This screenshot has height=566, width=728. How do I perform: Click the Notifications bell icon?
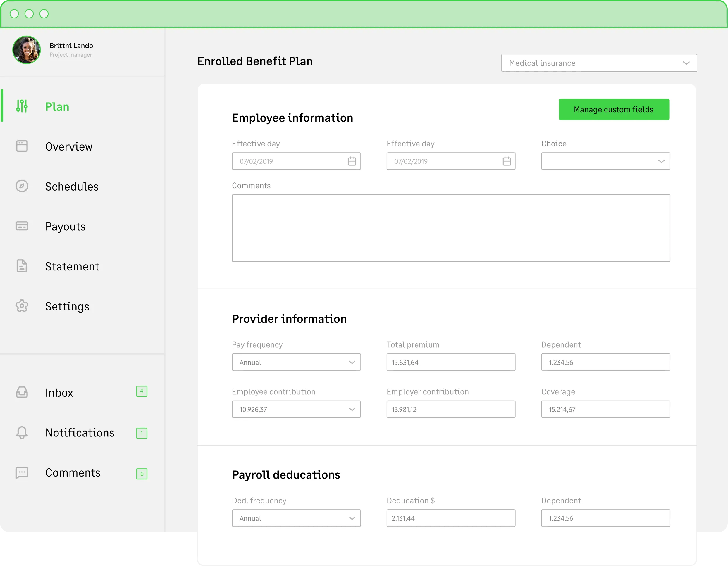point(22,432)
